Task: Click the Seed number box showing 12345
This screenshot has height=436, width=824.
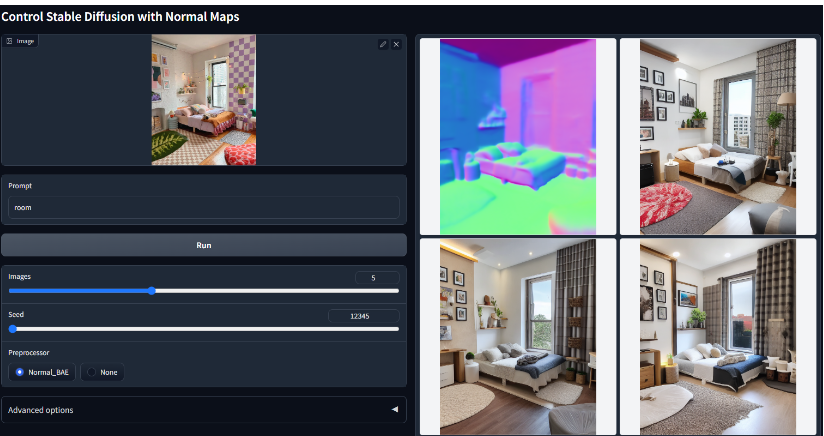Action: click(x=363, y=315)
